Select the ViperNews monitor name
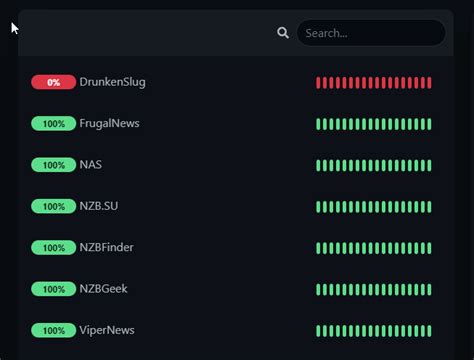The height and width of the screenshot is (360, 474). 107,330
